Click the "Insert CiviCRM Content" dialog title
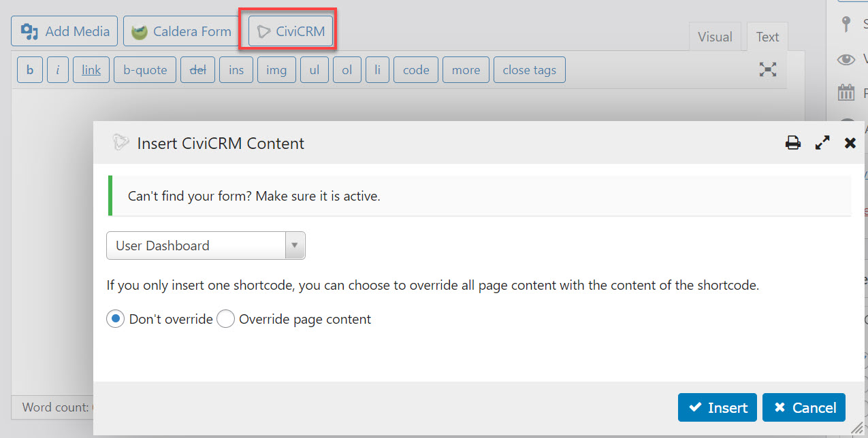 [221, 144]
